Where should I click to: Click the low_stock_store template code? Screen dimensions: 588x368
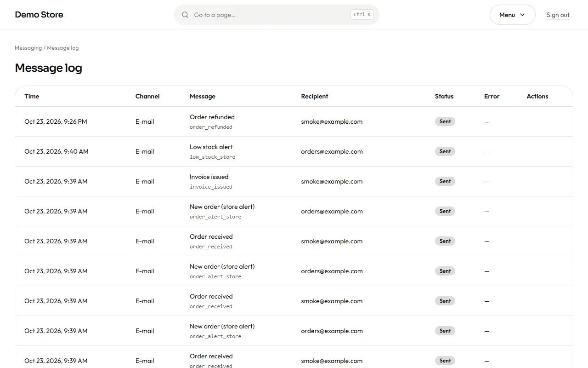[x=212, y=157]
